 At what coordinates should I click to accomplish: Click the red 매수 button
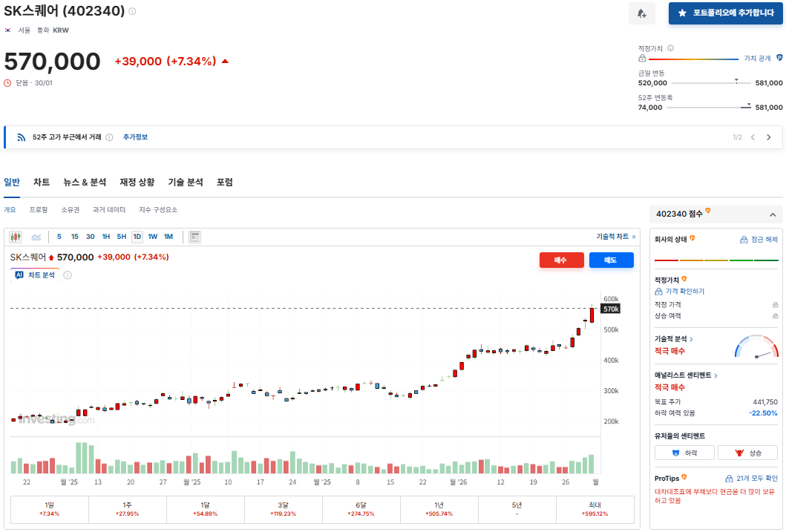click(x=561, y=260)
